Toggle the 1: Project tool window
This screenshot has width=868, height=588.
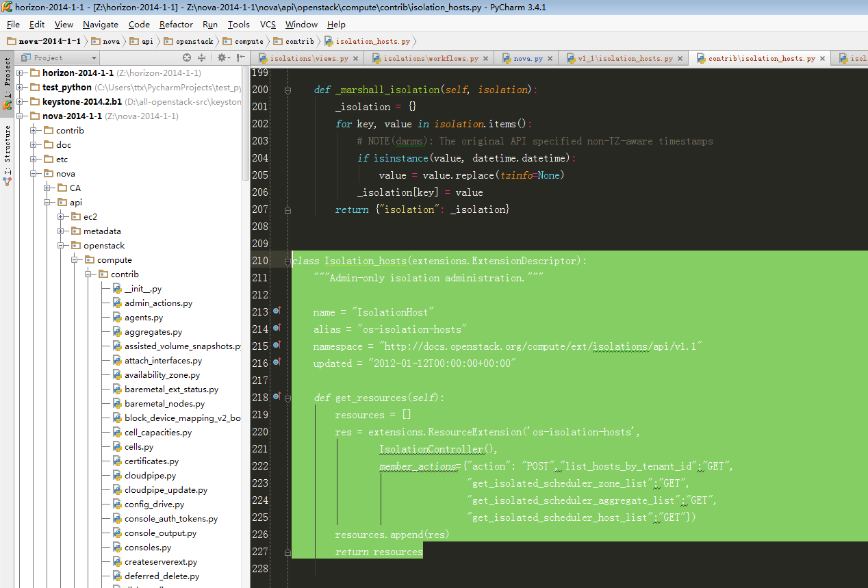7,84
